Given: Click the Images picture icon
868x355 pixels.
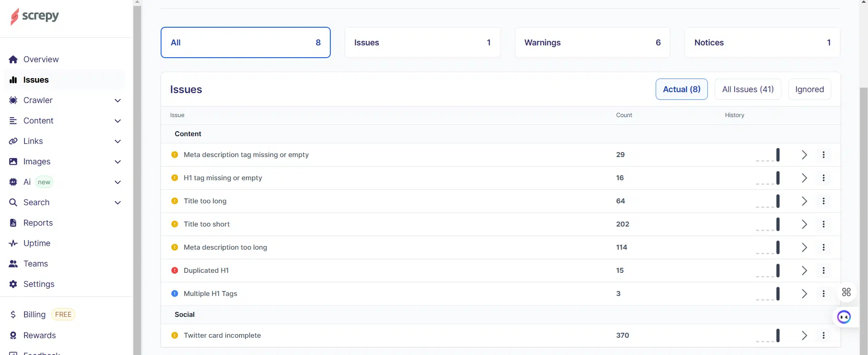Looking at the screenshot, I should point(13,162).
